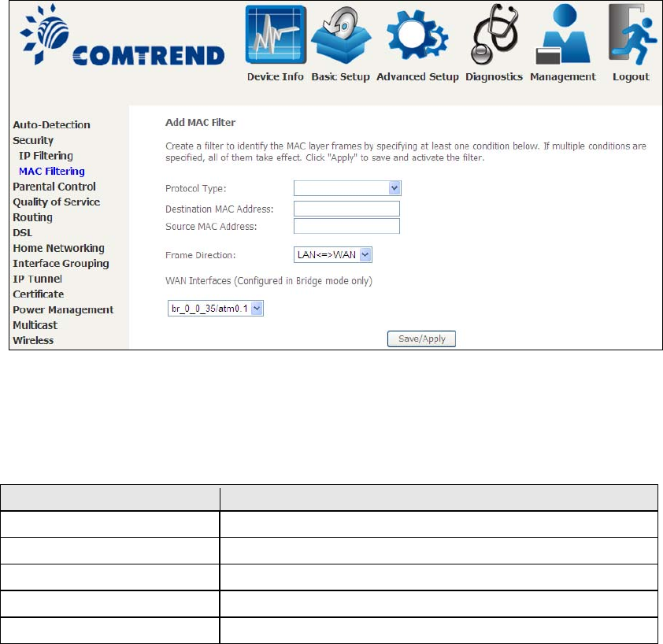The width and height of the screenshot is (663, 644).
Task: Open Home Networking settings
Action: [58, 248]
